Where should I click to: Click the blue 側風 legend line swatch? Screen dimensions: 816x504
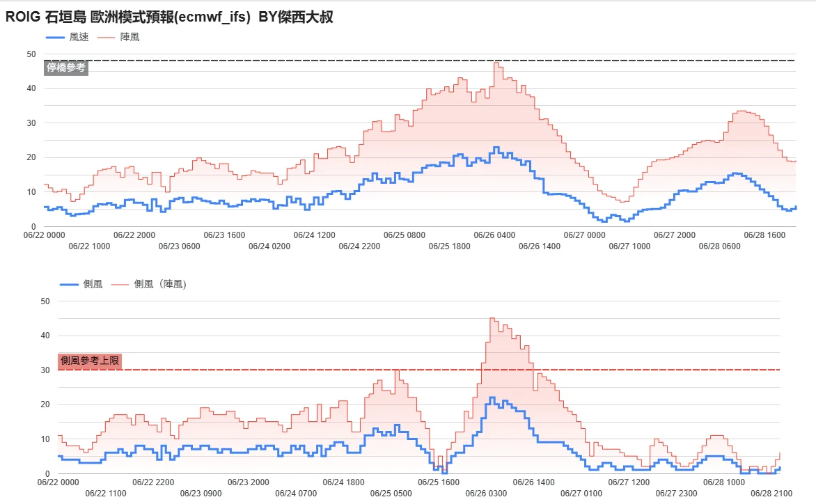pos(69,285)
